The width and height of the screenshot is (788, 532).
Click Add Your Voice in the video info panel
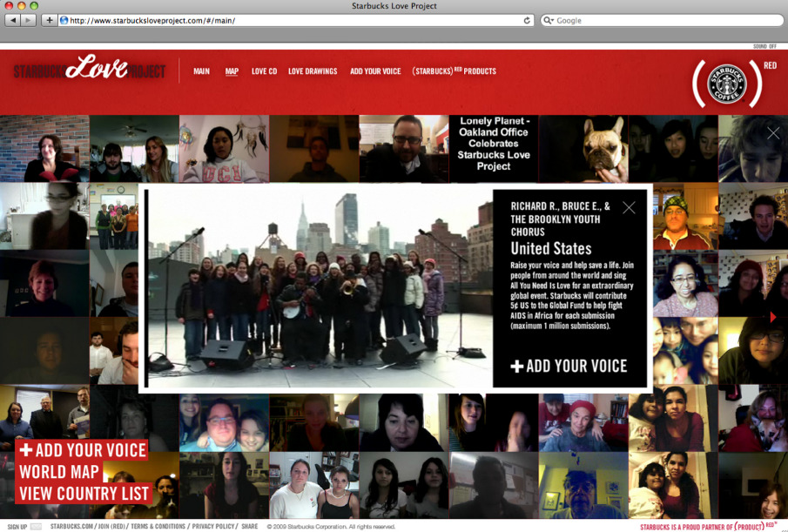[569, 367]
